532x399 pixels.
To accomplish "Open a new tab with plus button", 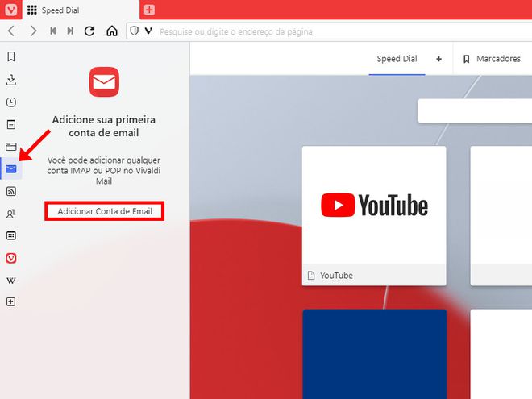I will click(x=149, y=10).
